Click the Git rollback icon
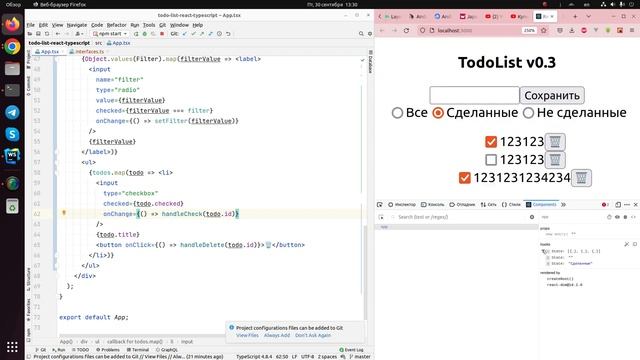 228,34
